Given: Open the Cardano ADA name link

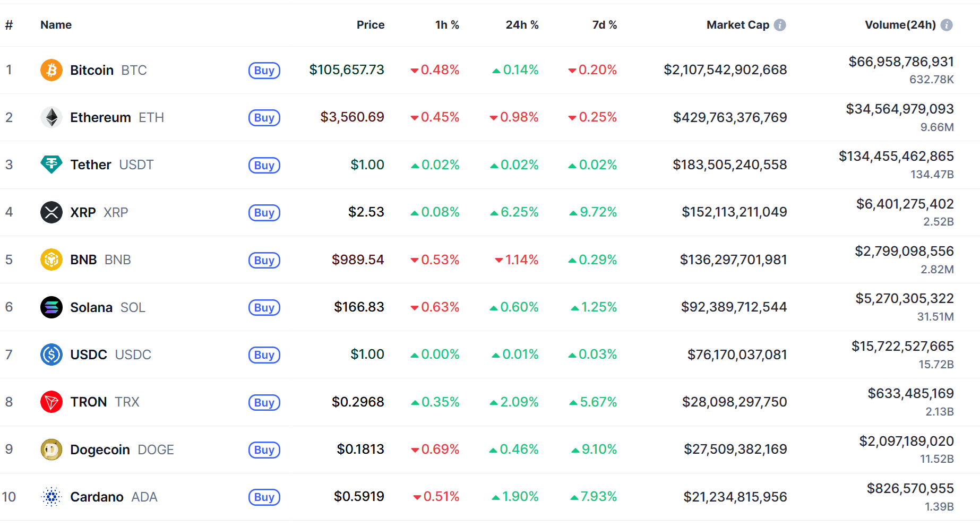Looking at the screenshot, I should (x=114, y=497).
